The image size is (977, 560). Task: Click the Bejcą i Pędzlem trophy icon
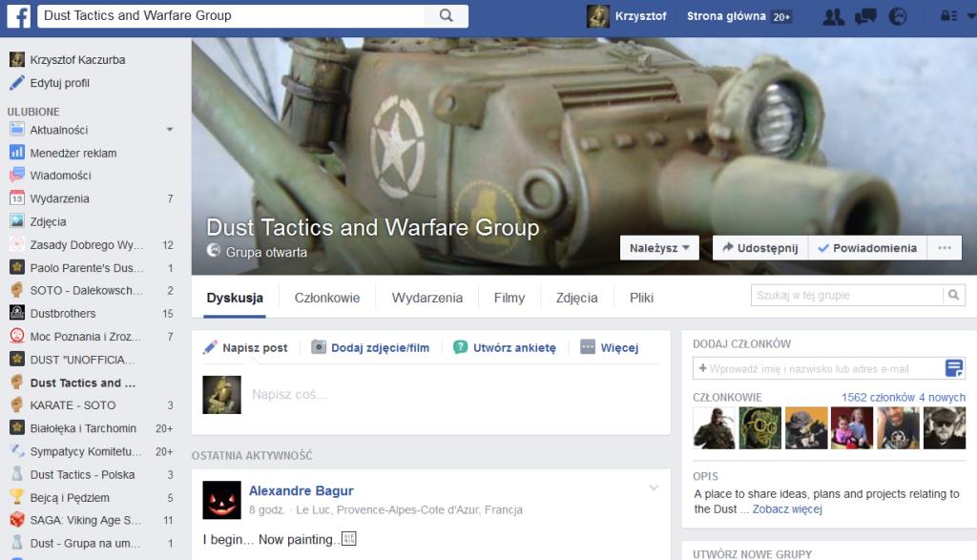click(x=17, y=497)
